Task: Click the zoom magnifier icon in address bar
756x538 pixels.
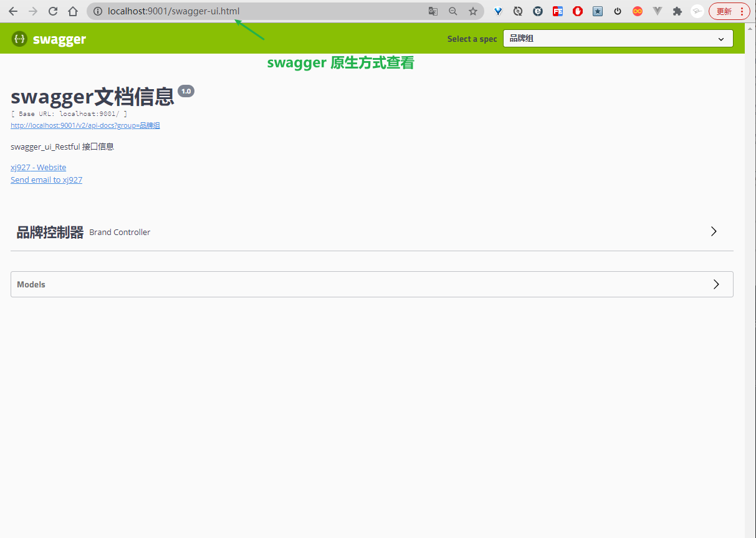Action: coord(453,11)
